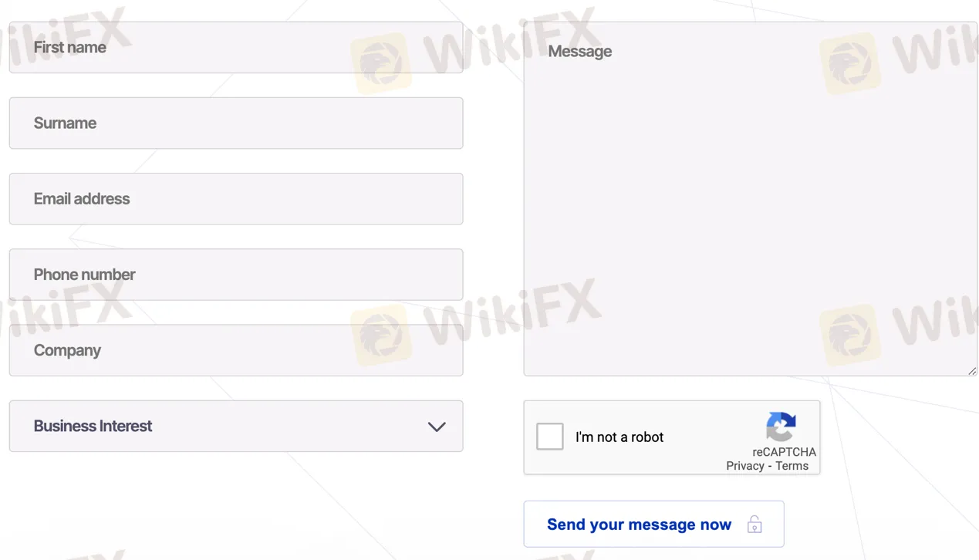Click the reCAPTCHA logo icon

[781, 427]
